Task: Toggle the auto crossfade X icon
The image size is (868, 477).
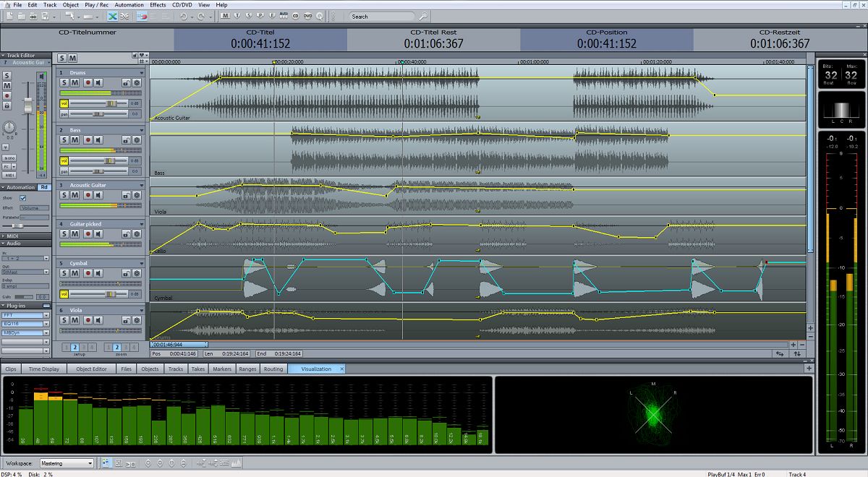Action: [x=113, y=16]
